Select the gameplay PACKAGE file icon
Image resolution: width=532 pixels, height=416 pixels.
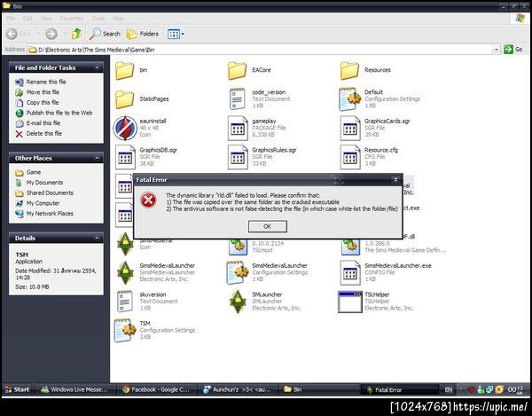coord(238,128)
